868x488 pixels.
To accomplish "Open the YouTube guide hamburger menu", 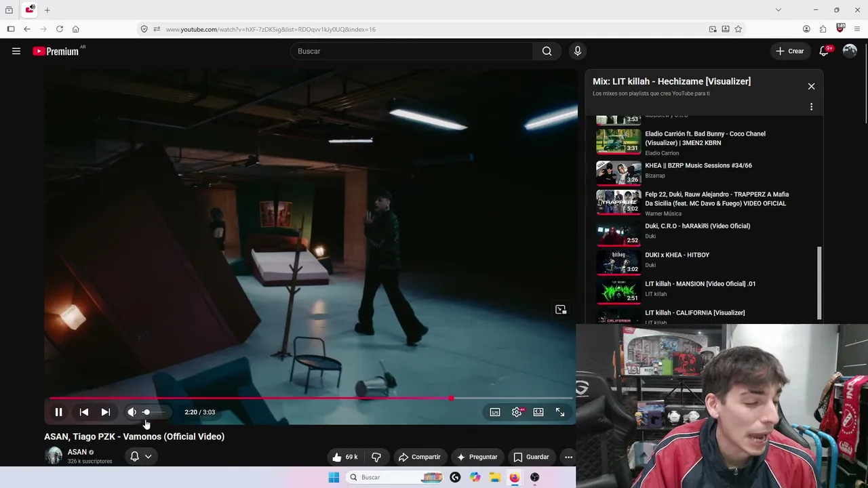I will click(x=16, y=51).
